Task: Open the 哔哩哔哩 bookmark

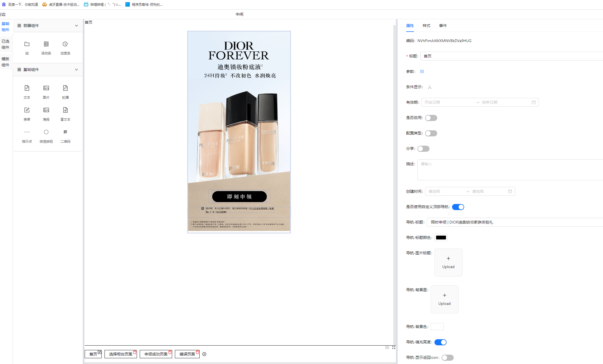Action: [102, 4]
